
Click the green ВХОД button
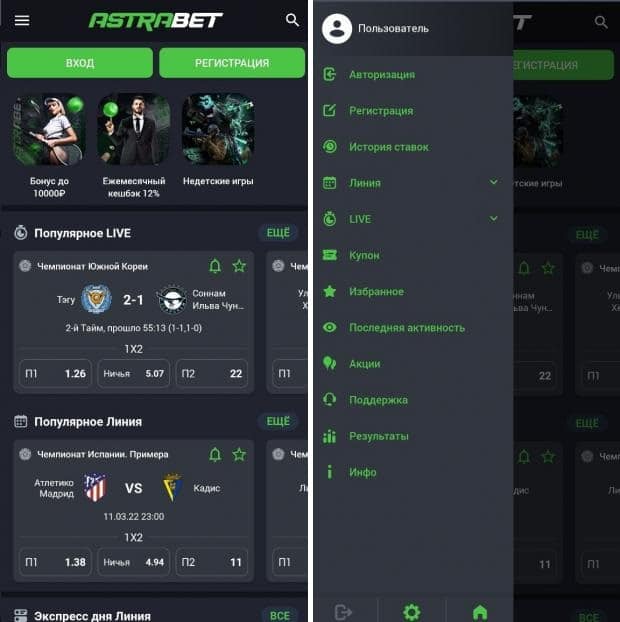[80, 63]
